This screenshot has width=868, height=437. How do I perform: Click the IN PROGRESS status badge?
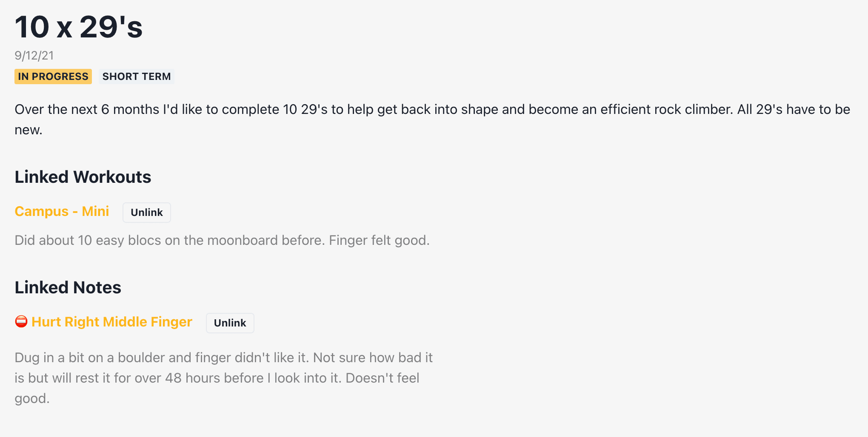click(x=53, y=77)
